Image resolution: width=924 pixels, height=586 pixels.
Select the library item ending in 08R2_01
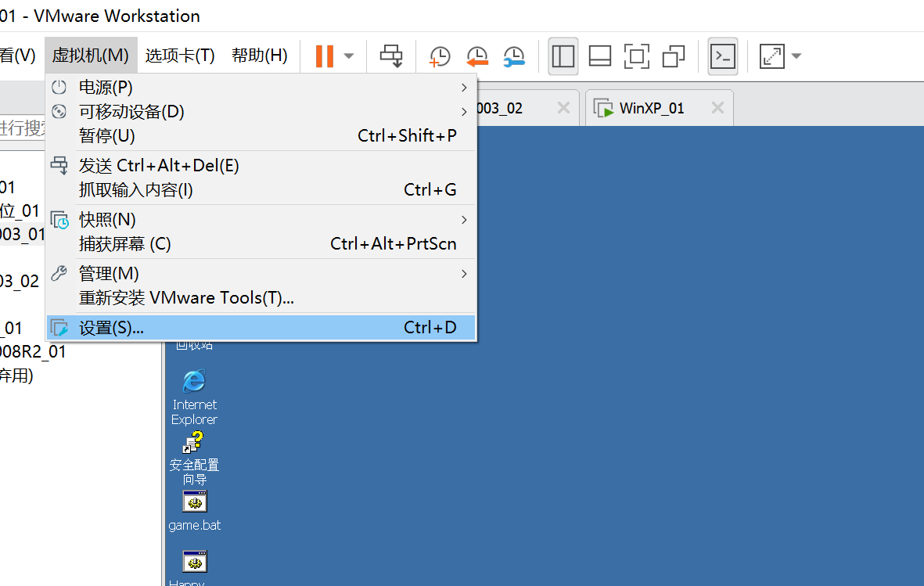(33, 352)
